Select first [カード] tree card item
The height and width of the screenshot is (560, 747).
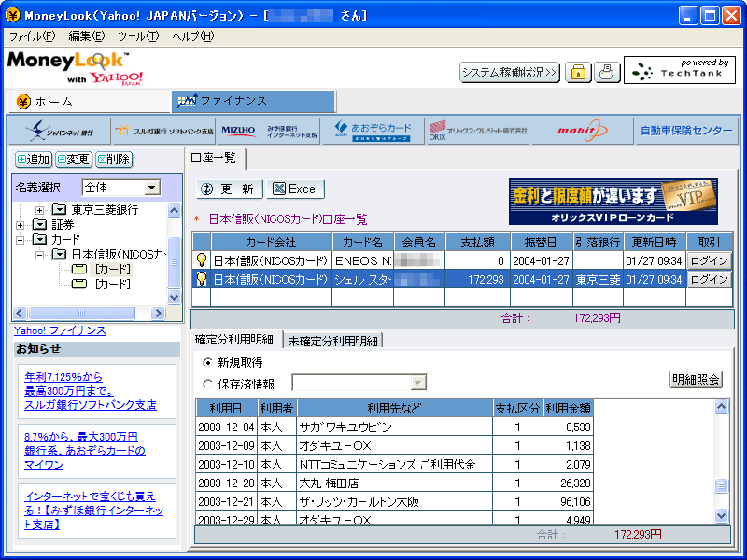[x=112, y=270]
